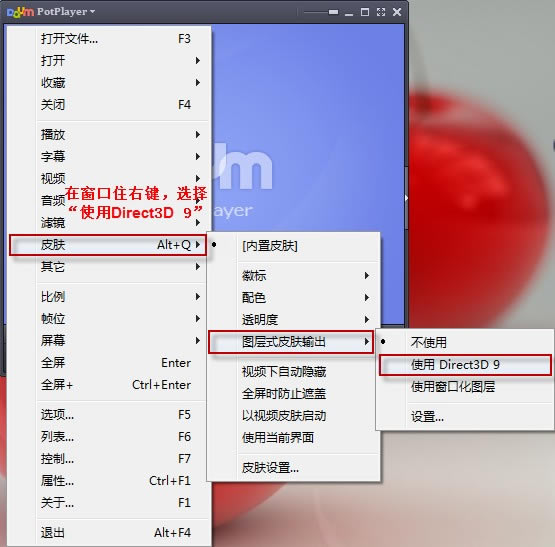This screenshot has height=547, width=555.
Task: Click the always-on-top pin slider in title bar
Action: point(321,12)
